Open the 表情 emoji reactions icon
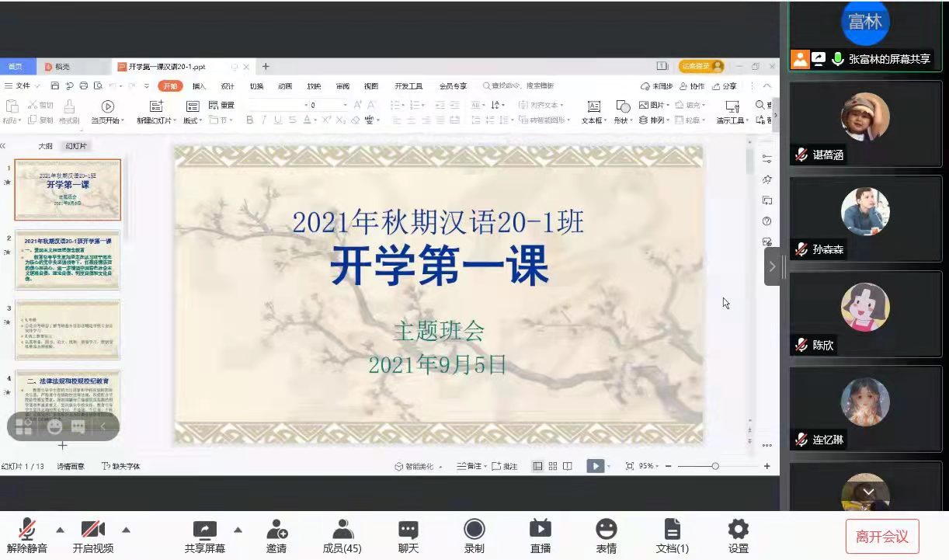Image resolution: width=949 pixels, height=560 pixels. click(x=606, y=530)
